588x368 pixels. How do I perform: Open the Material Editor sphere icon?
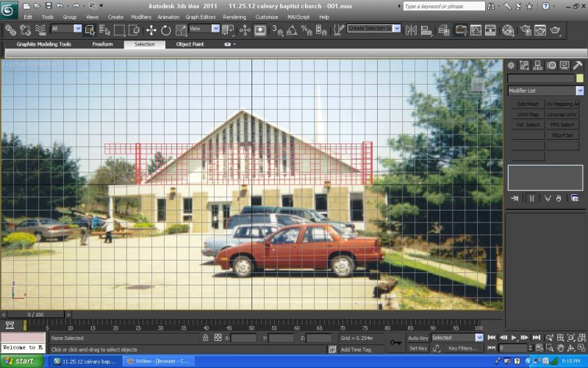tap(508, 30)
